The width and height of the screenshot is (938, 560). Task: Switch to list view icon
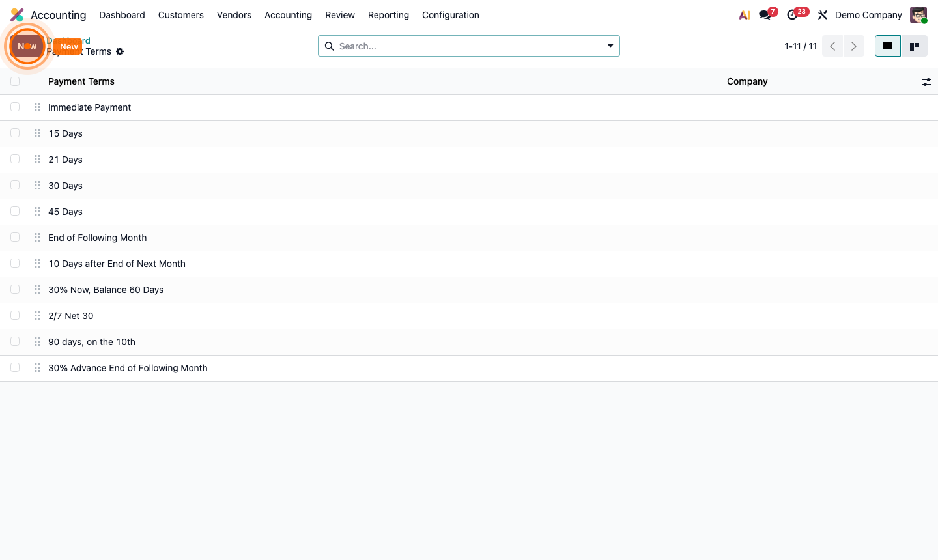tap(887, 46)
